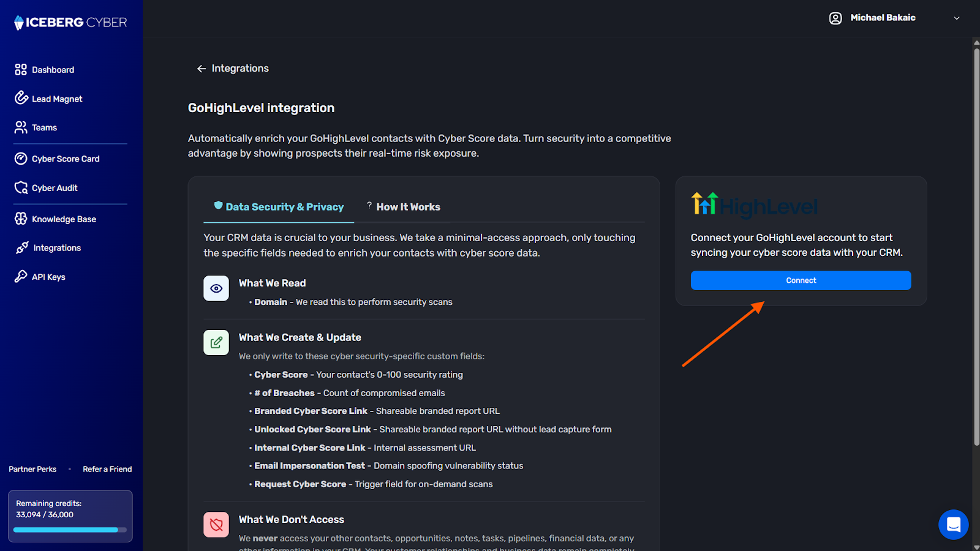Click the Integrations plug icon
The image size is (980, 551).
[x=22, y=247]
